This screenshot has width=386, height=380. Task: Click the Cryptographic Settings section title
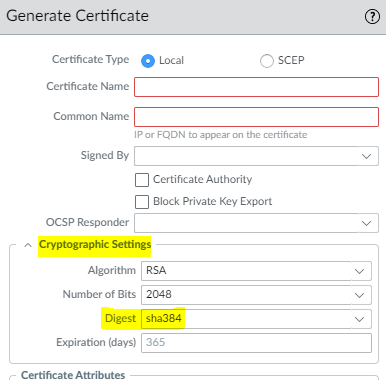(x=95, y=245)
